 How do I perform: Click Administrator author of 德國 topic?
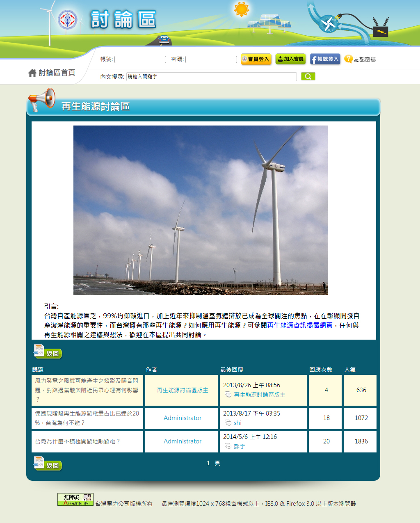tap(183, 418)
